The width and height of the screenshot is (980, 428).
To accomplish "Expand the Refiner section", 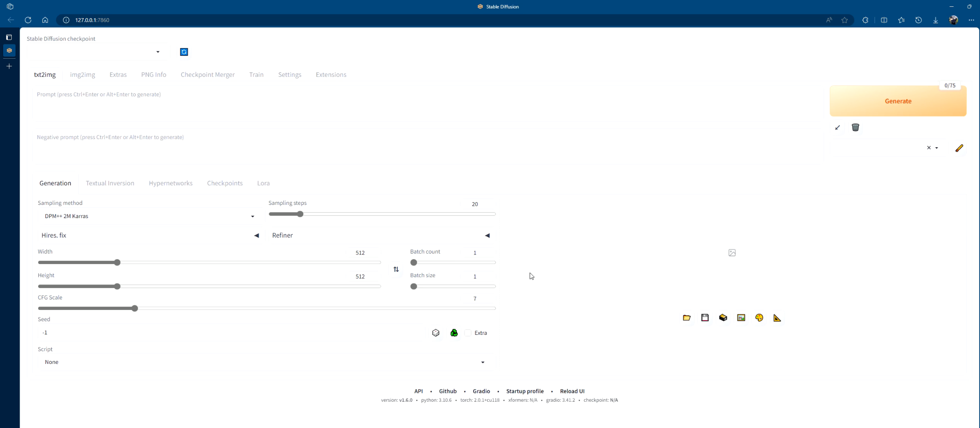I will click(x=381, y=235).
